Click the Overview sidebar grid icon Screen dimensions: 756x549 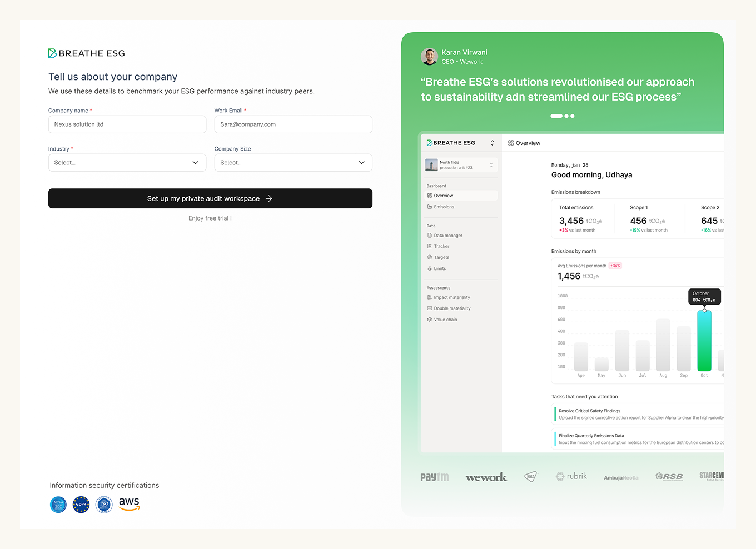point(430,196)
